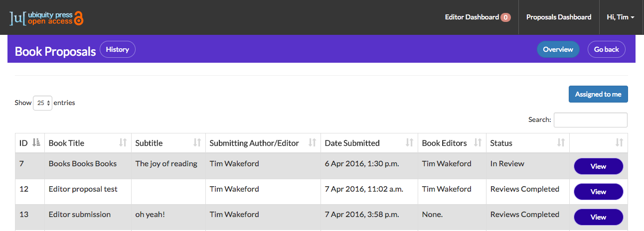Sort by Status arrows icon
The height and width of the screenshot is (231, 644).
[x=561, y=142]
